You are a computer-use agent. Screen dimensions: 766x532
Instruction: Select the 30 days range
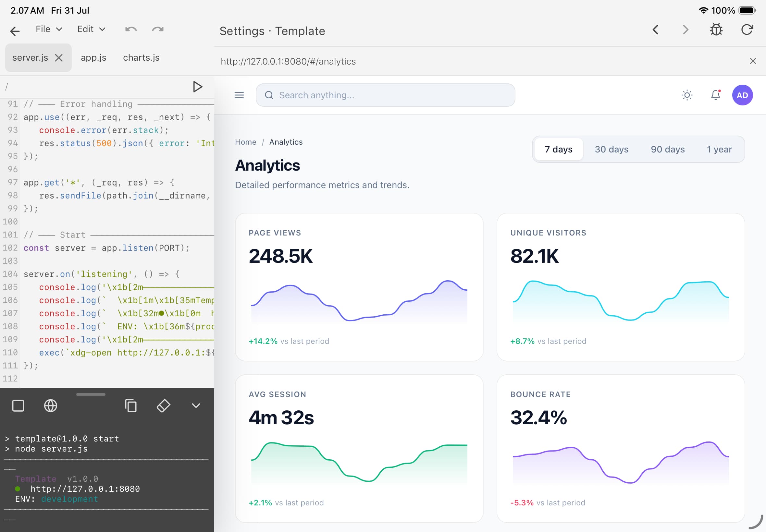(x=612, y=149)
